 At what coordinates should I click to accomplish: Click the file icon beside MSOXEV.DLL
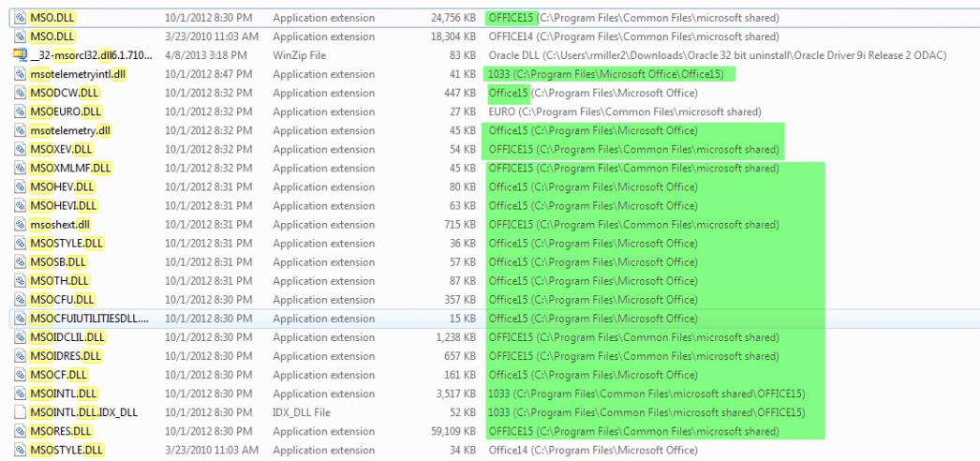pos(20,149)
